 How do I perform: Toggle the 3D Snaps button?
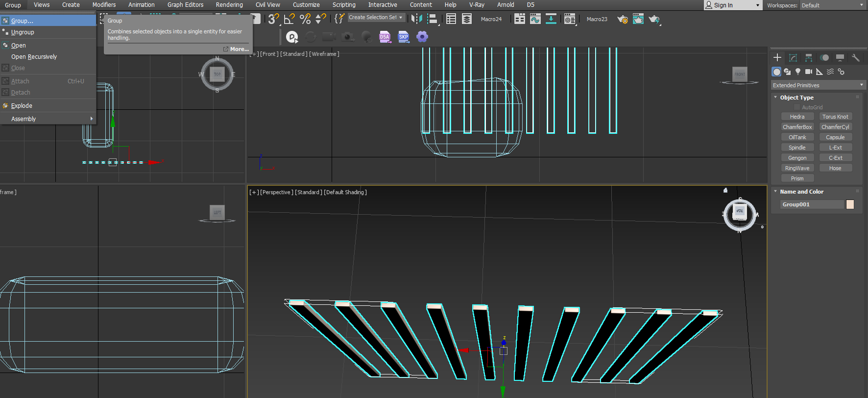pos(273,19)
